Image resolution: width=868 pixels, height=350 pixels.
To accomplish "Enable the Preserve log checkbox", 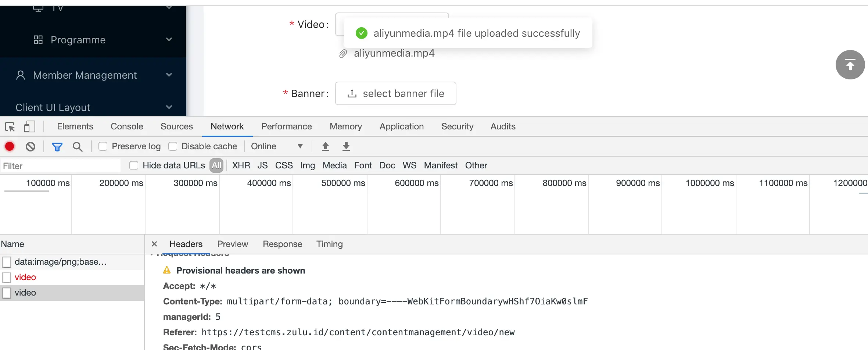I will coord(103,147).
